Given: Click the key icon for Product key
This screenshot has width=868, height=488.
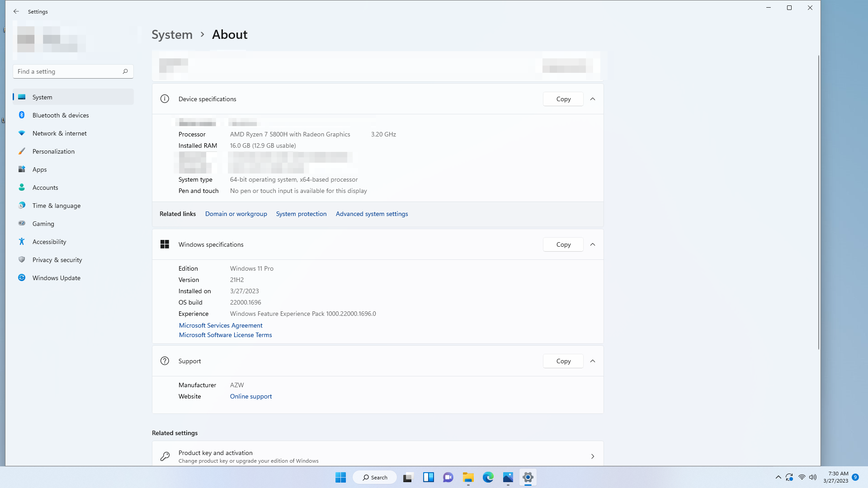Looking at the screenshot, I should [165, 456].
